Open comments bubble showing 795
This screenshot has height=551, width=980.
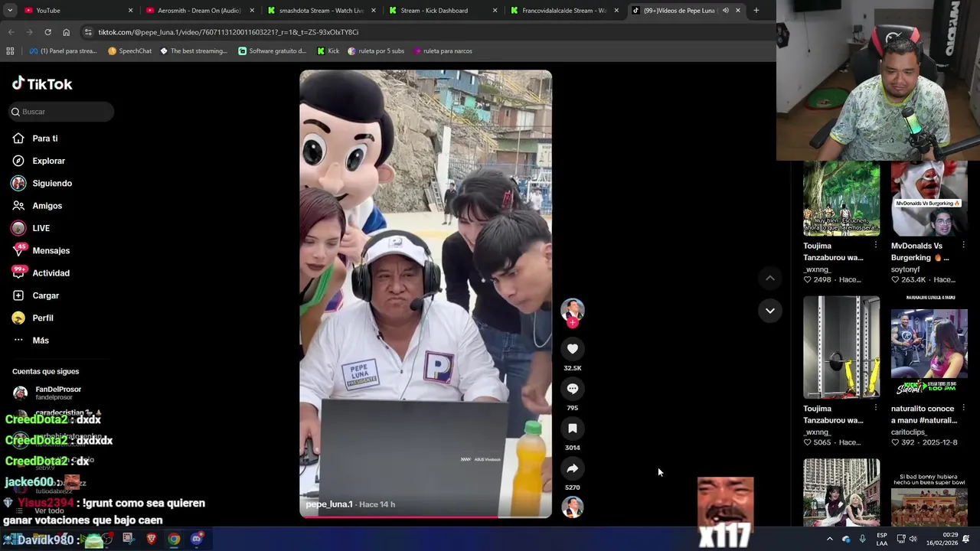[x=572, y=389]
